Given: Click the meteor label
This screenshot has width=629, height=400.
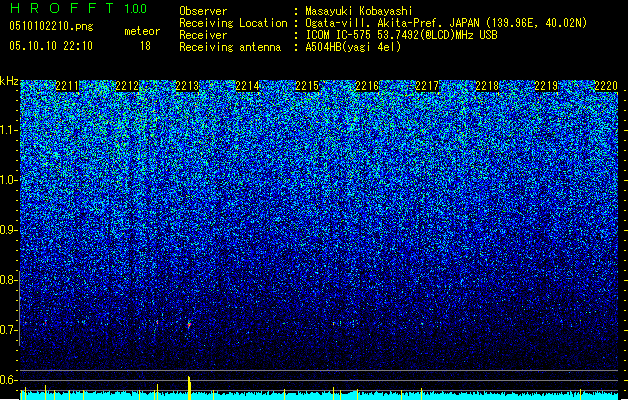Looking at the screenshot, I should click(x=142, y=31).
